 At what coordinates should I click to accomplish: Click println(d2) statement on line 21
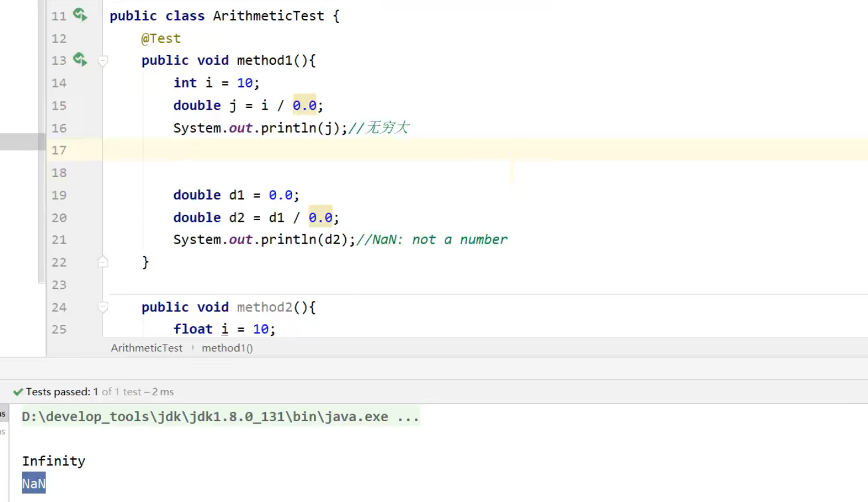coord(264,239)
